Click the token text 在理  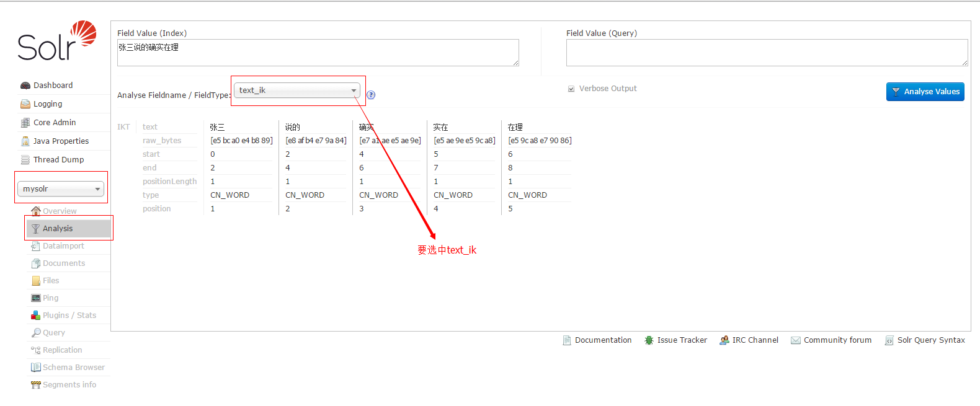click(515, 127)
